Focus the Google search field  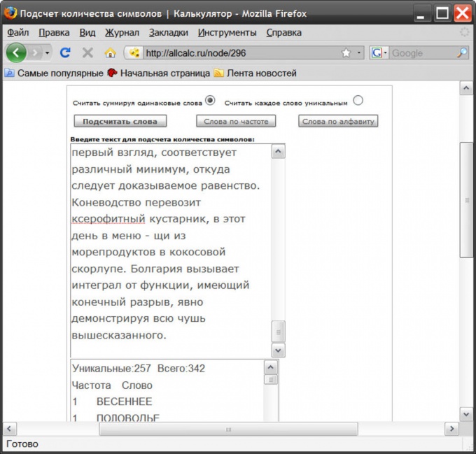pos(423,53)
